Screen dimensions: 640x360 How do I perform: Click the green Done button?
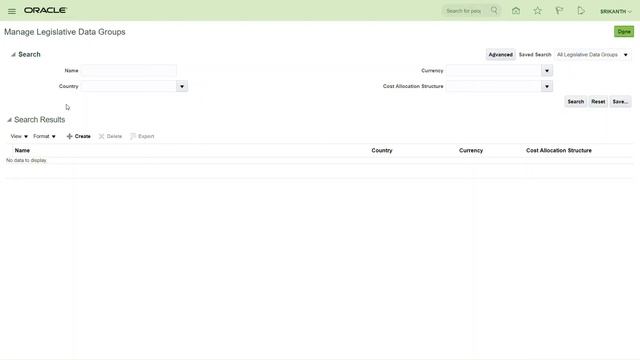pos(624,31)
